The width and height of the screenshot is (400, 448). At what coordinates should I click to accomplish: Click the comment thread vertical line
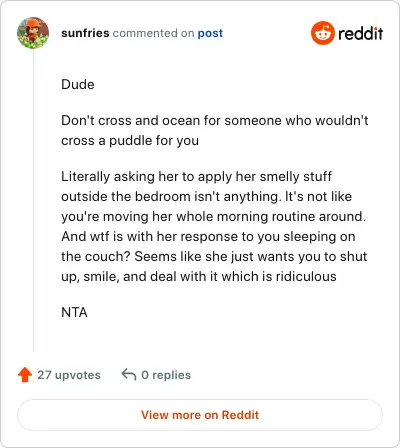click(x=33, y=200)
